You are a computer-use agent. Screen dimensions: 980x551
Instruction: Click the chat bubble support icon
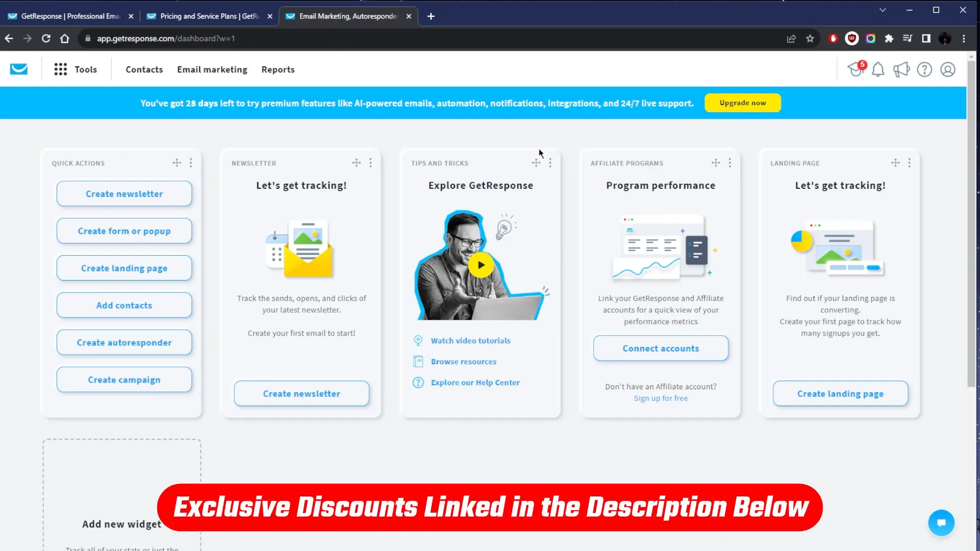pyautogui.click(x=942, y=523)
